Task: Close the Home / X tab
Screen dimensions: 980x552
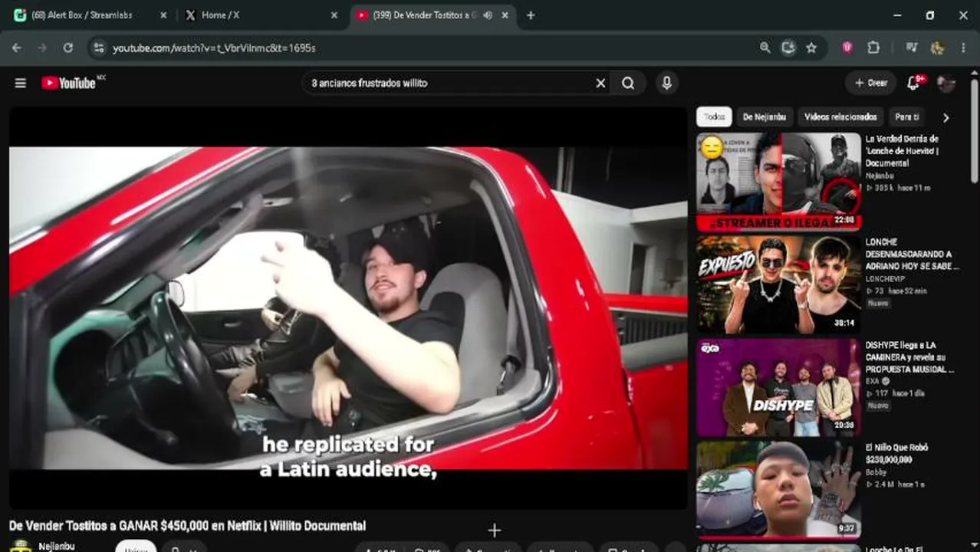Action: pos(334,15)
